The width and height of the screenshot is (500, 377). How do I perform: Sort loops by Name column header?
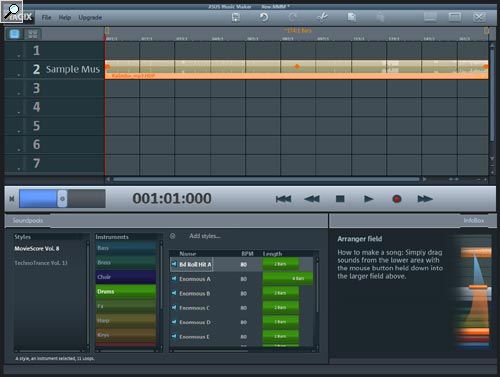[188, 254]
